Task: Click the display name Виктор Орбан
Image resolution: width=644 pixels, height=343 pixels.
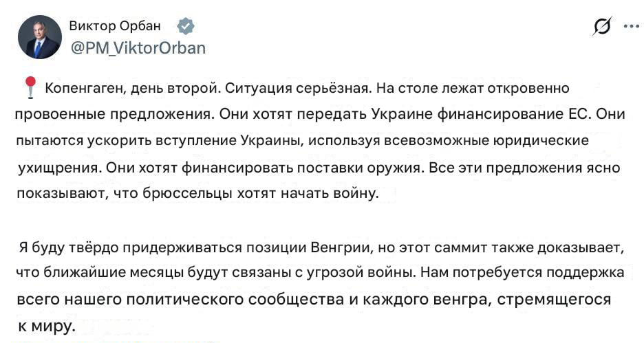Action: pos(115,26)
